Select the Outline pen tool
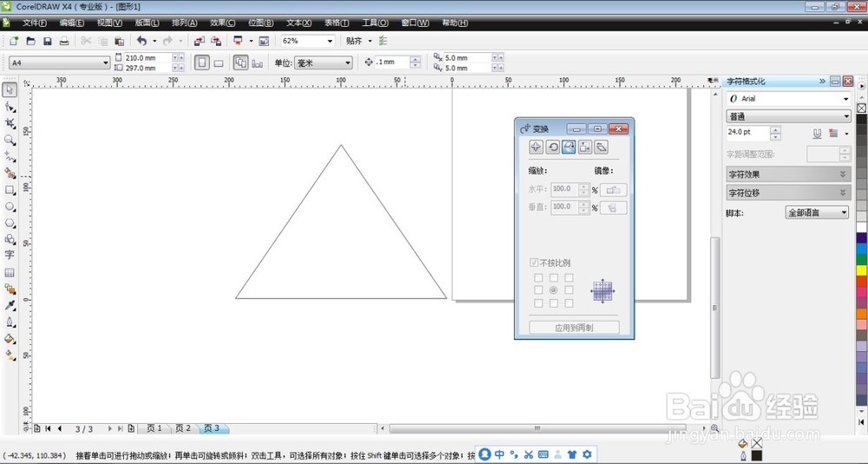 pos(10,322)
